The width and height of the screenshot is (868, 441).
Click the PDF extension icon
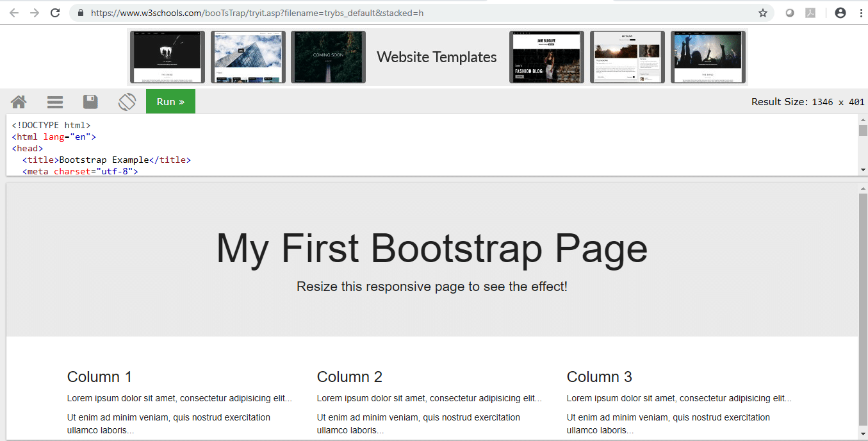(810, 13)
